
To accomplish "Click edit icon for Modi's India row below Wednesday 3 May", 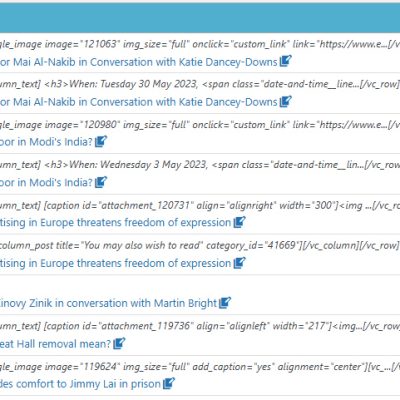I will 101,182.
